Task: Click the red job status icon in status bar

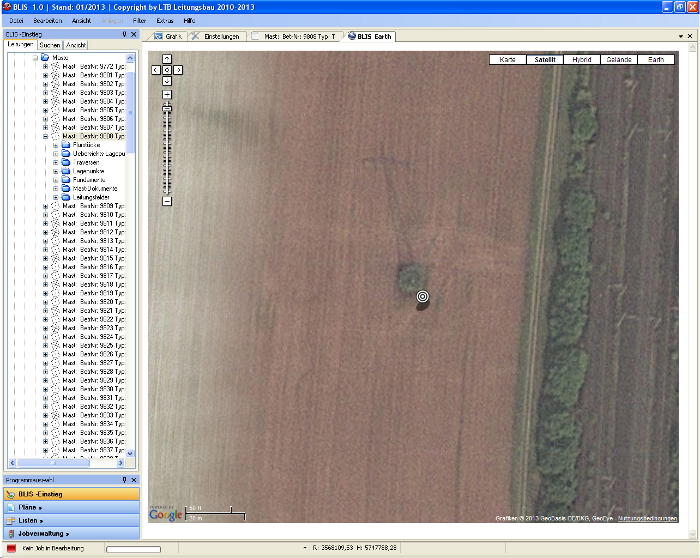Action: [12, 548]
